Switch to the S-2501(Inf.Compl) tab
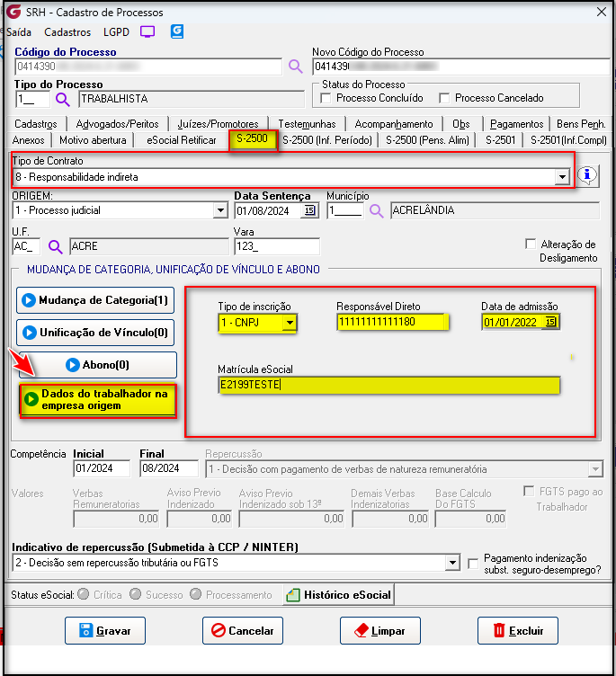616x676 pixels. 568,140
